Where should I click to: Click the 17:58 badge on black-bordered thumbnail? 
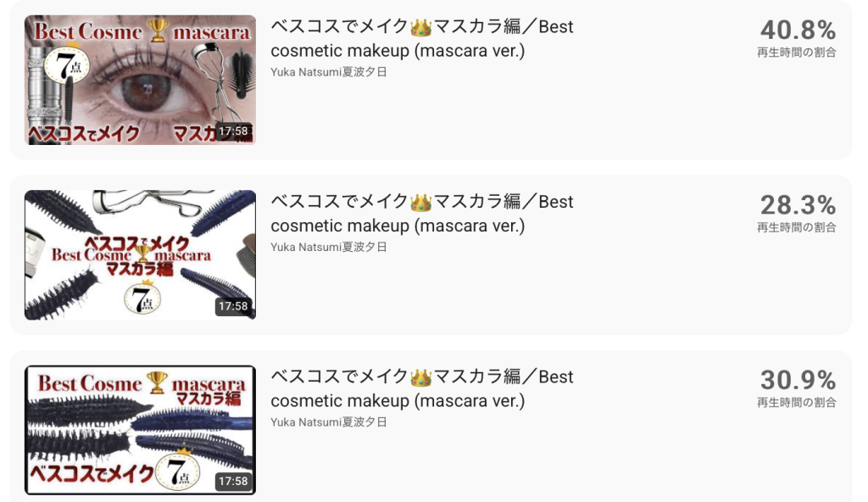[x=233, y=482]
